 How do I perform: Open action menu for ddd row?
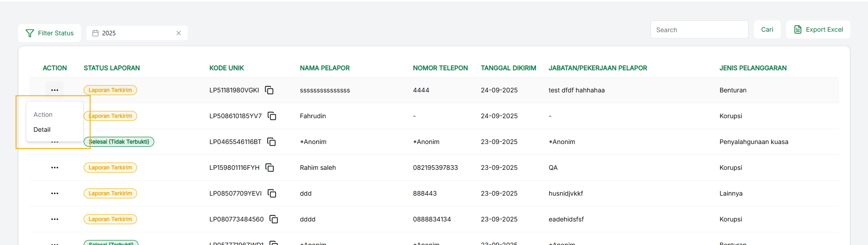pos(55,193)
